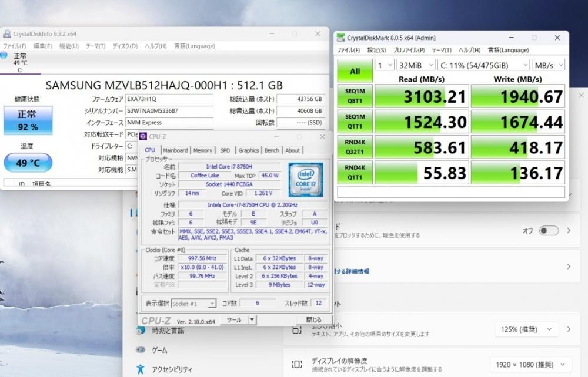This screenshot has width=588, height=377.
Task: Click the NVM Express interface field
Action: pyautogui.click(x=169, y=122)
